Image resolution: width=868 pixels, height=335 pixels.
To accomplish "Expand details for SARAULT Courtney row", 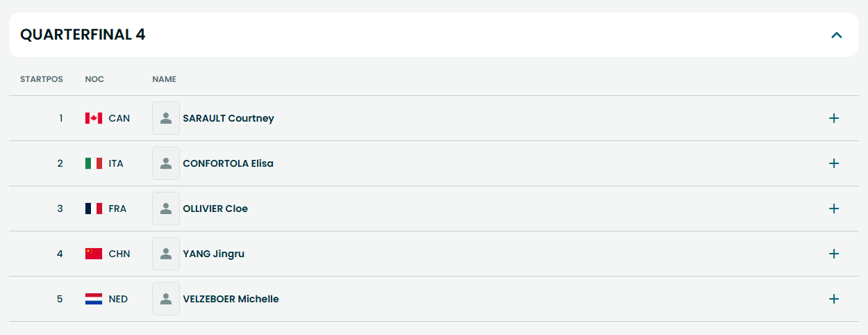I will [834, 118].
